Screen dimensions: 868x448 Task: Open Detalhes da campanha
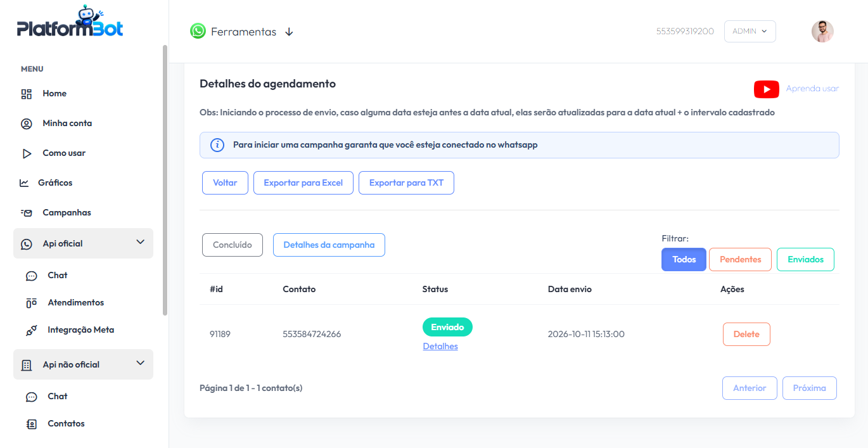[x=329, y=245]
